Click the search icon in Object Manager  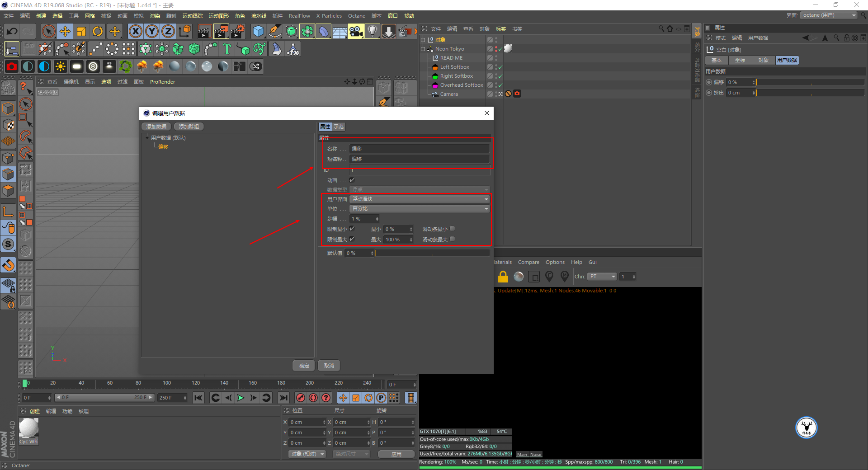661,28
